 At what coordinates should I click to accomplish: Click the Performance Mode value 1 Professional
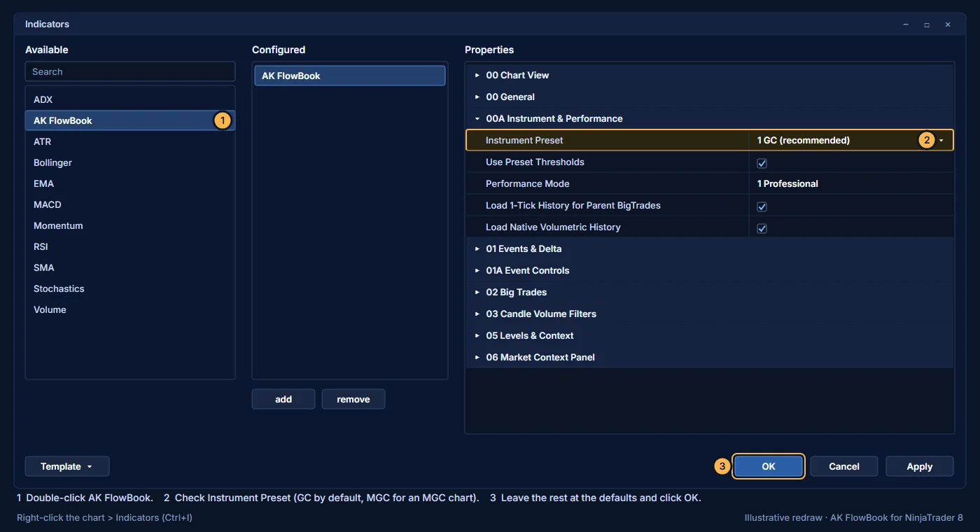(x=787, y=183)
